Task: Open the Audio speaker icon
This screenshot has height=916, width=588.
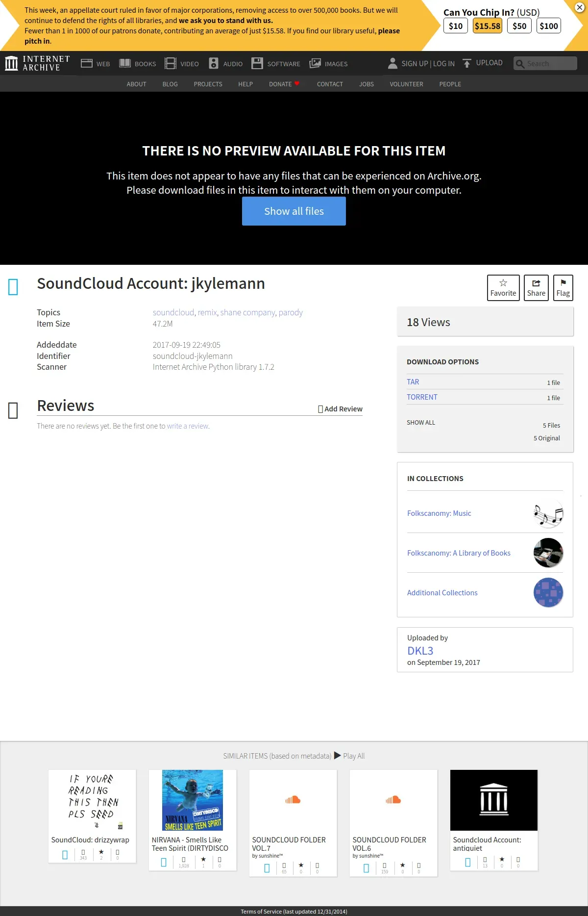Action: [x=214, y=63]
